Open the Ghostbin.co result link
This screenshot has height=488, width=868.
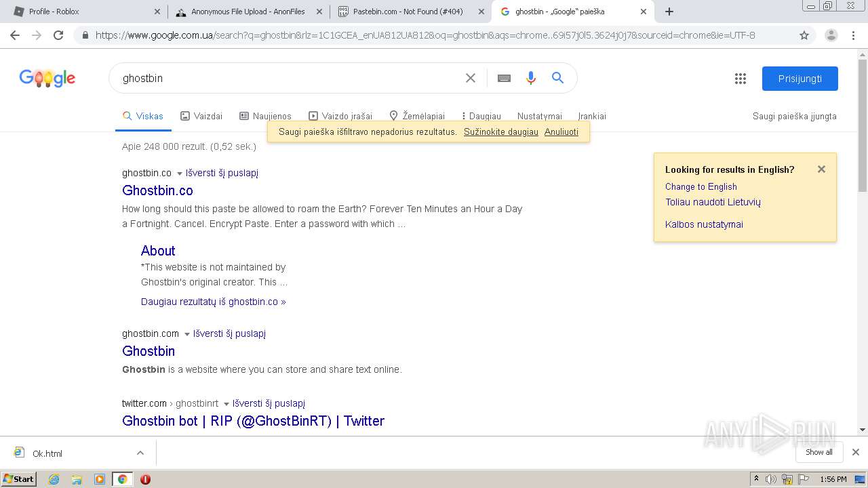coord(157,190)
